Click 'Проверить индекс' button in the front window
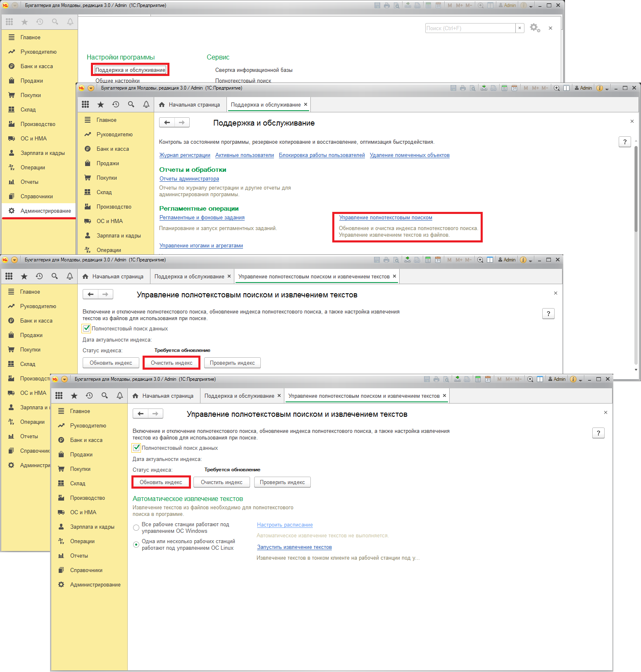Image resolution: width=641 pixels, height=672 pixels. [282, 482]
